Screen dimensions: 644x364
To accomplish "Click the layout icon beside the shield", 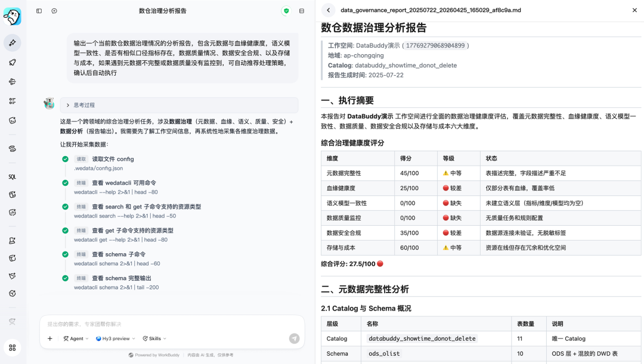I will coord(302,11).
